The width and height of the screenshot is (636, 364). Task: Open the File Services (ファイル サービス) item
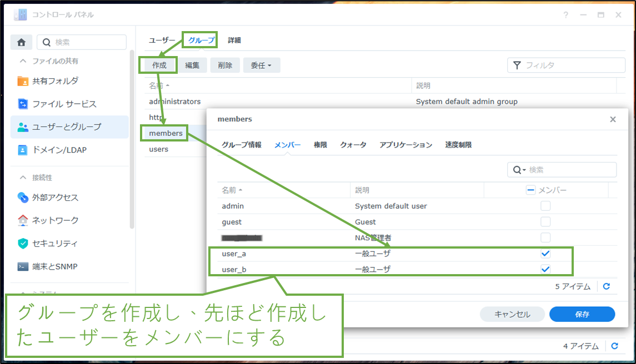point(70,104)
